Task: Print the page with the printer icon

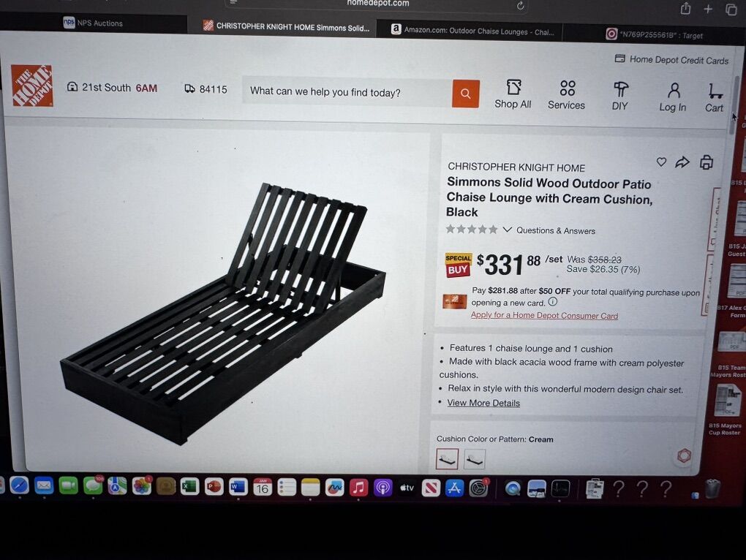Action: (707, 162)
